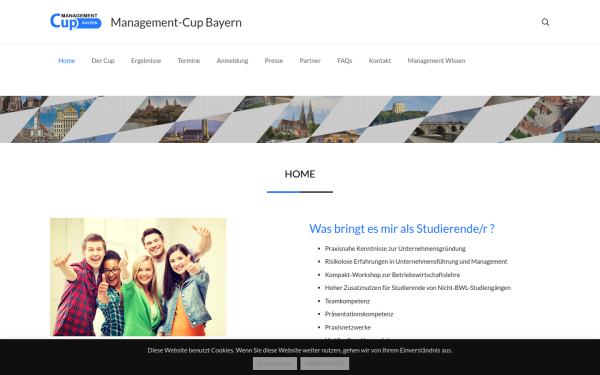Select the 'Präsentationskompetenz' bullet
This screenshot has height=375, width=600.
coord(359,314)
